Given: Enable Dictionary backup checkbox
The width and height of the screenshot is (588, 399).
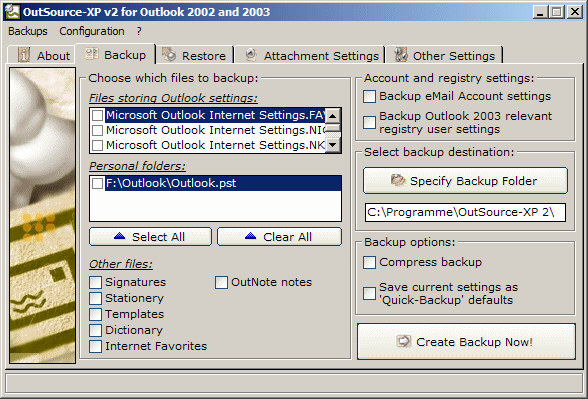Looking at the screenshot, I should click(x=95, y=330).
